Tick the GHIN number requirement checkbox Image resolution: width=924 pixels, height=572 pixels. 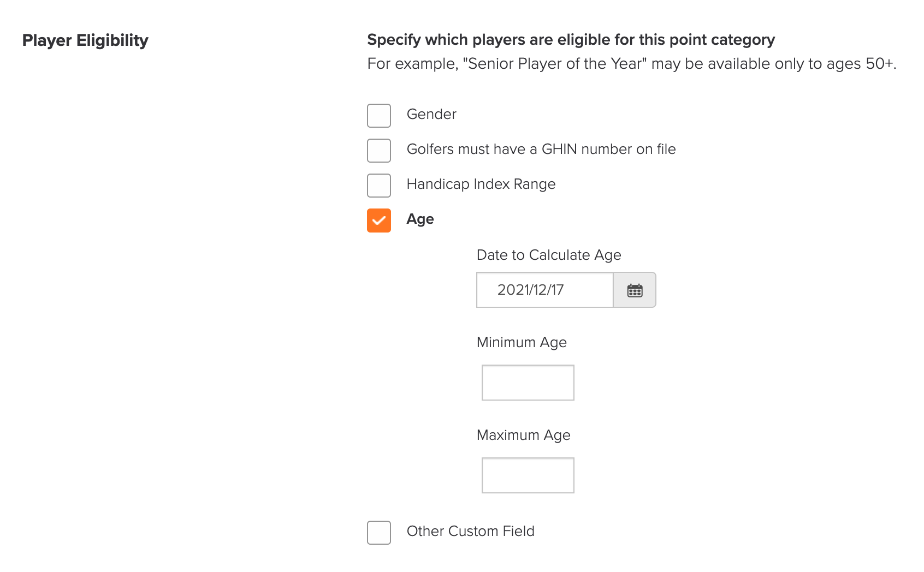[x=379, y=151]
